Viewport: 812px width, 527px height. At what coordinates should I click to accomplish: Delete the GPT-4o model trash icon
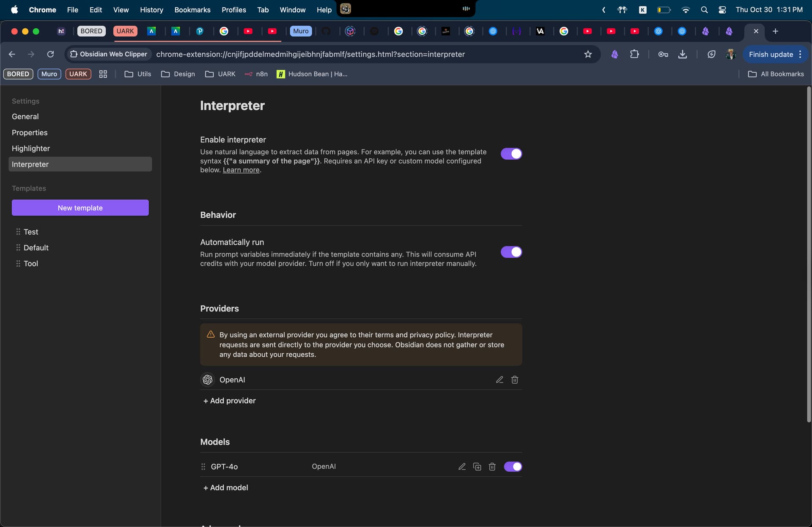[x=492, y=467]
